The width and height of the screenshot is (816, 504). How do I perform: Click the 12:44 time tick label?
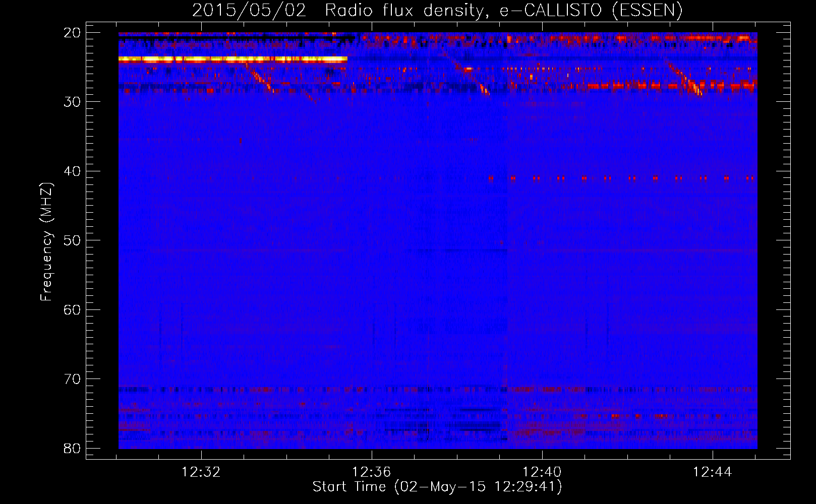[x=712, y=472]
